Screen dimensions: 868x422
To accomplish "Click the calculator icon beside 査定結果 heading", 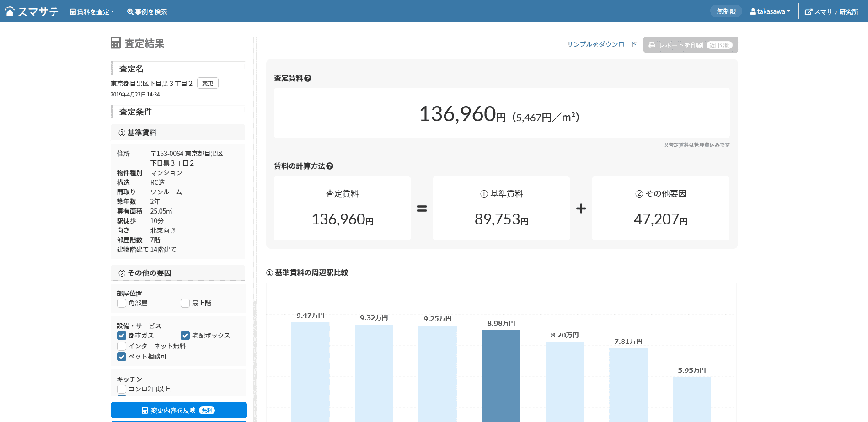I will point(116,43).
